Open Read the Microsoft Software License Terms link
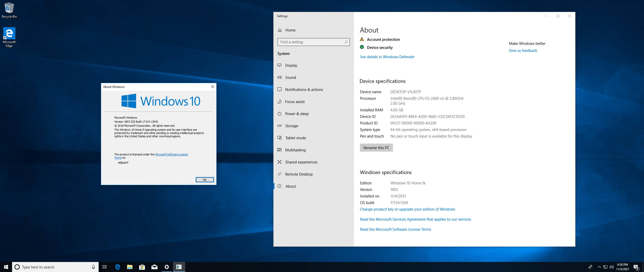 coord(395,229)
